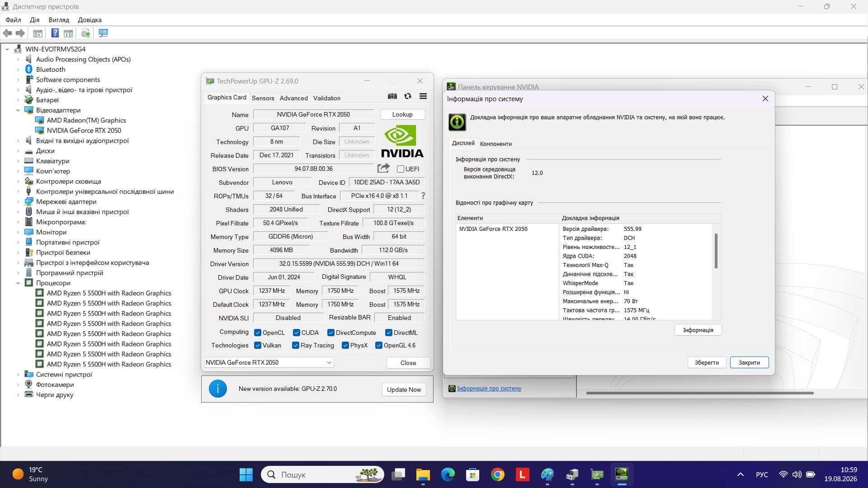Click the NVIDIA panel horizontal scrollbar

point(700,393)
